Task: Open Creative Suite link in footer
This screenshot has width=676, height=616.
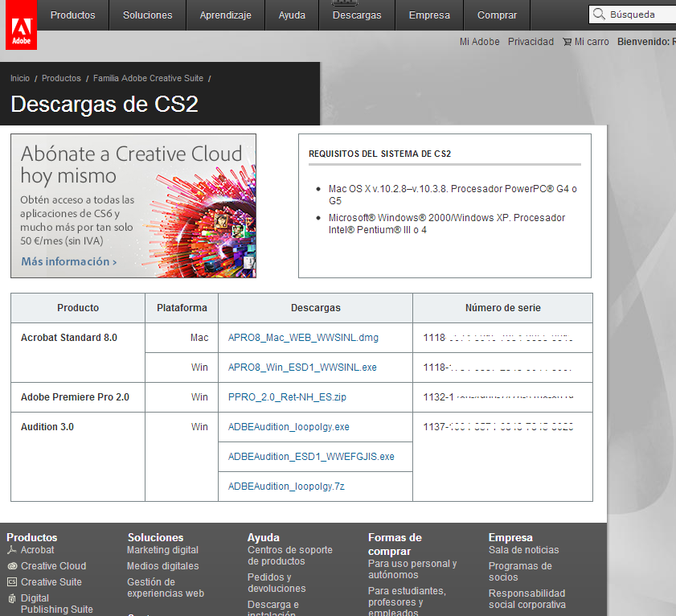Action: click(x=51, y=582)
